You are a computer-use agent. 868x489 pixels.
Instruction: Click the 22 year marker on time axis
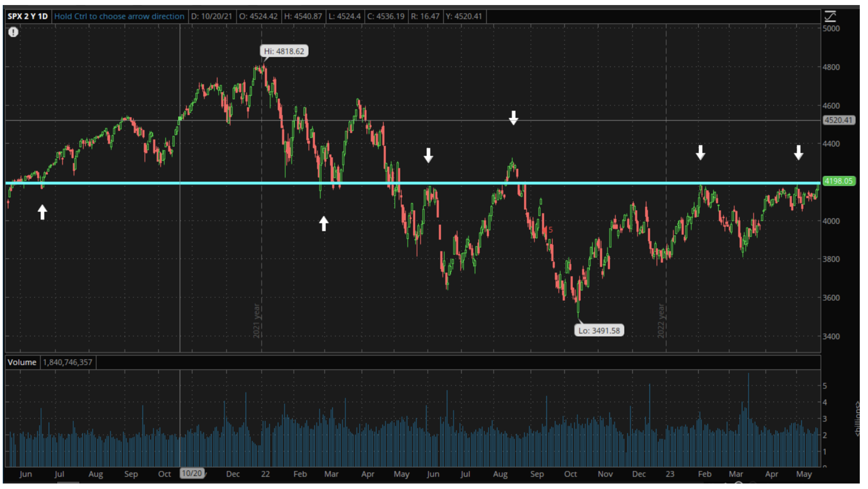(266, 474)
